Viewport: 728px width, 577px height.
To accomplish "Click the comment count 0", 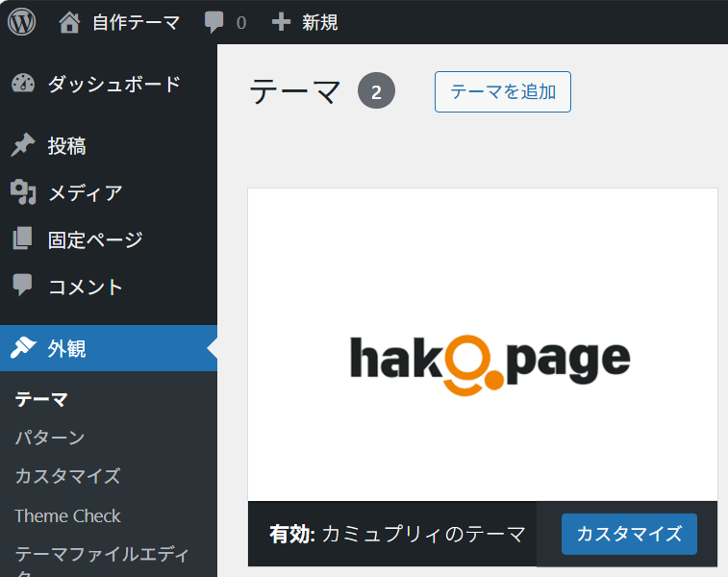I will (x=241, y=23).
